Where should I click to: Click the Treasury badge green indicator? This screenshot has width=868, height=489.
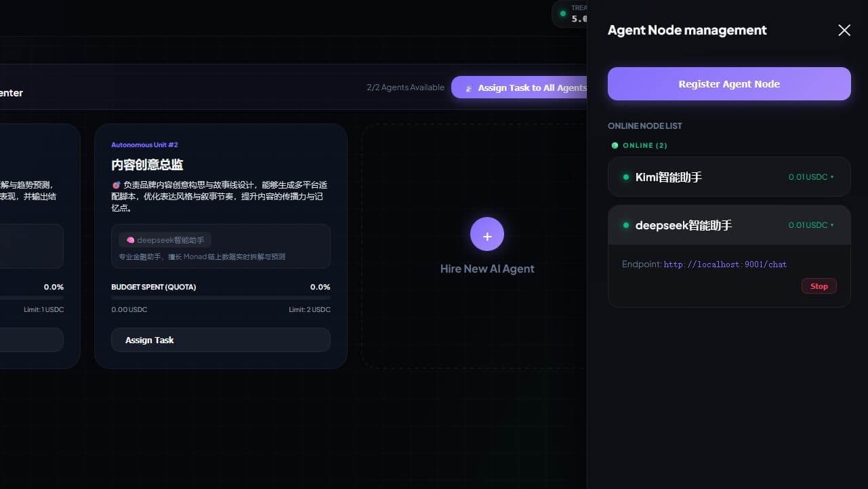tap(562, 14)
